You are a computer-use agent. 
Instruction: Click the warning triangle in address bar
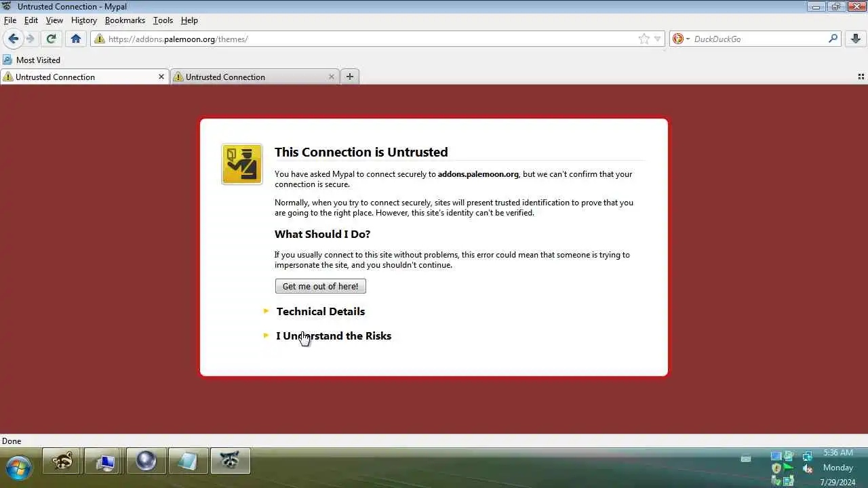pos(100,39)
